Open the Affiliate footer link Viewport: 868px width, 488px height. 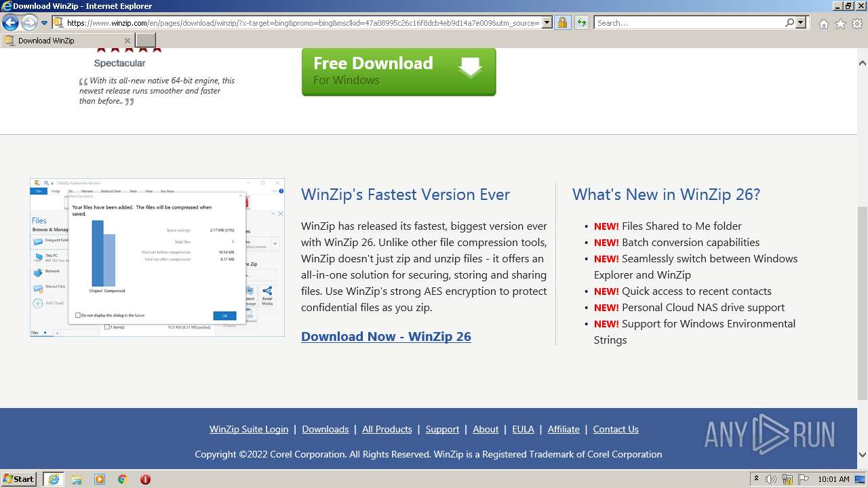[x=564, y=429]
